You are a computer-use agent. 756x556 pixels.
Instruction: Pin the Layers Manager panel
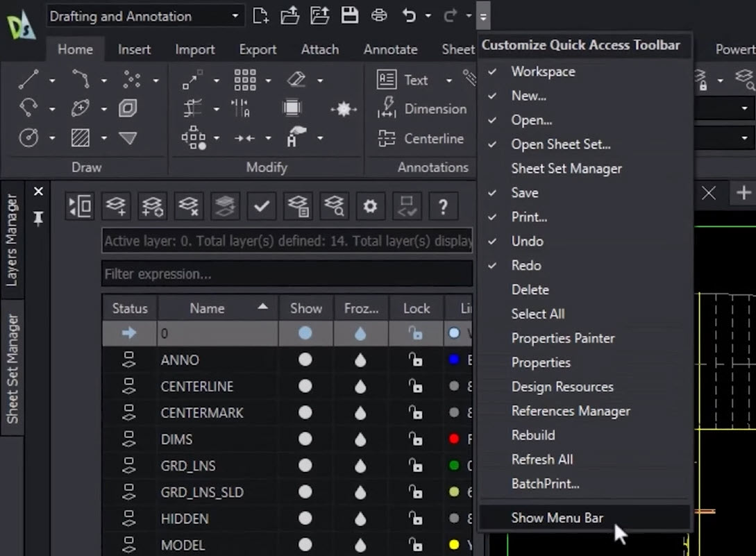click(x=38, y=219)
